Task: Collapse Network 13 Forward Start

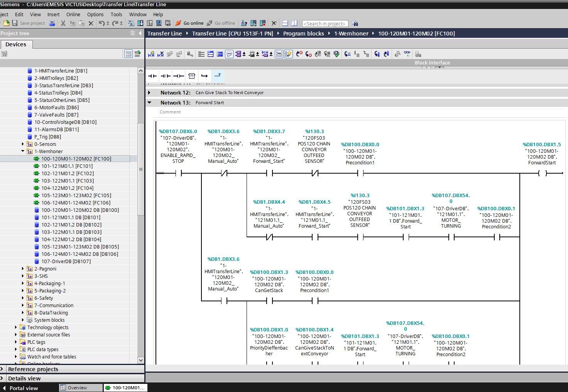Action: (x=149, y=103)
